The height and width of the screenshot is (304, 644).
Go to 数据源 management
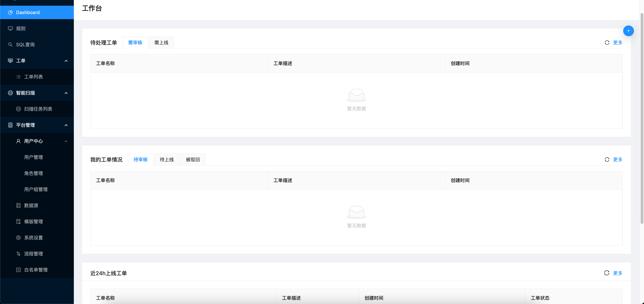click(31, 205)
